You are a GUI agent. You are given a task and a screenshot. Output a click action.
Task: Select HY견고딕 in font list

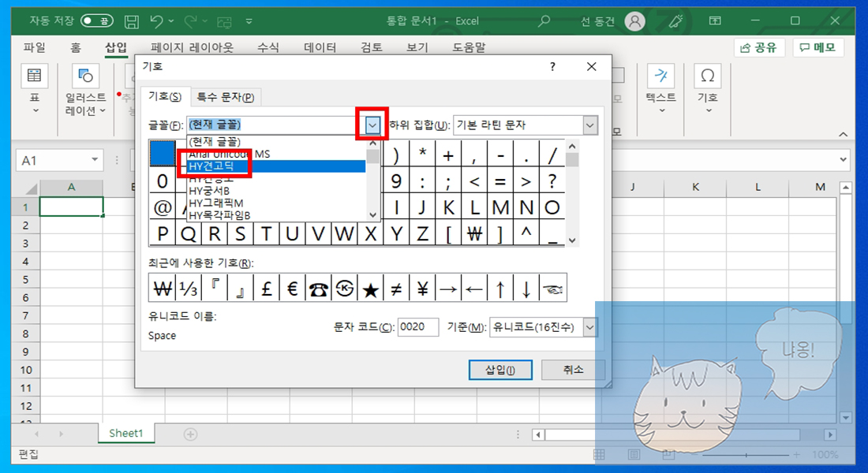pyautogui.click(x=275, y=166)
